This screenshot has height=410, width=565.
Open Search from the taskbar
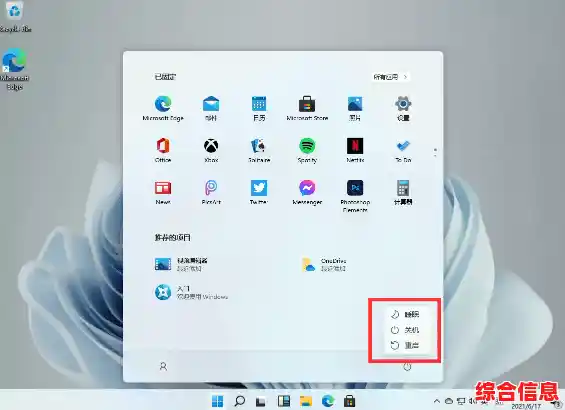(x=240, y=401)
